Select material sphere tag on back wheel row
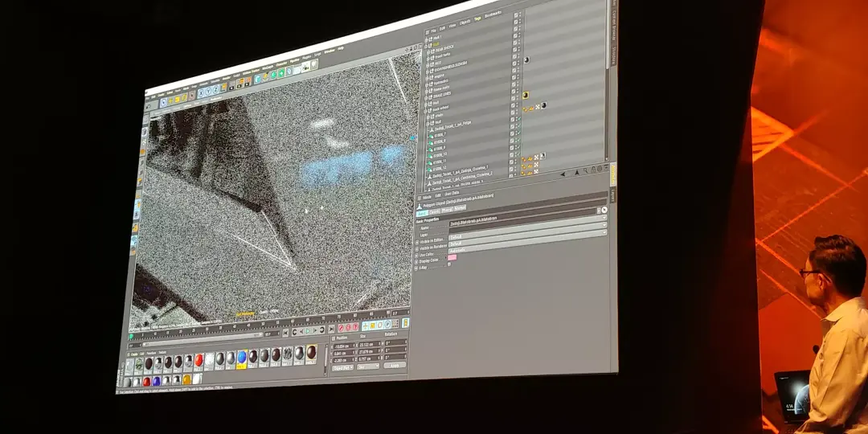 [543, 104]
